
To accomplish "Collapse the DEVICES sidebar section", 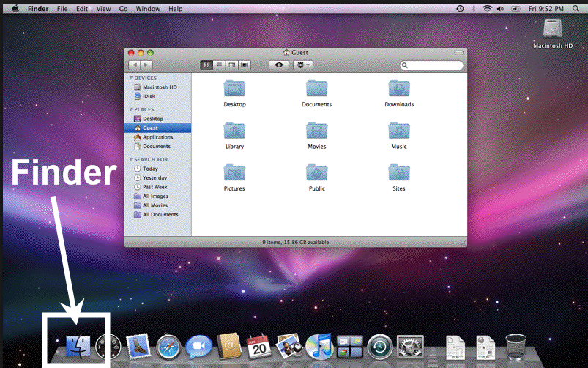I will point(131,78).
